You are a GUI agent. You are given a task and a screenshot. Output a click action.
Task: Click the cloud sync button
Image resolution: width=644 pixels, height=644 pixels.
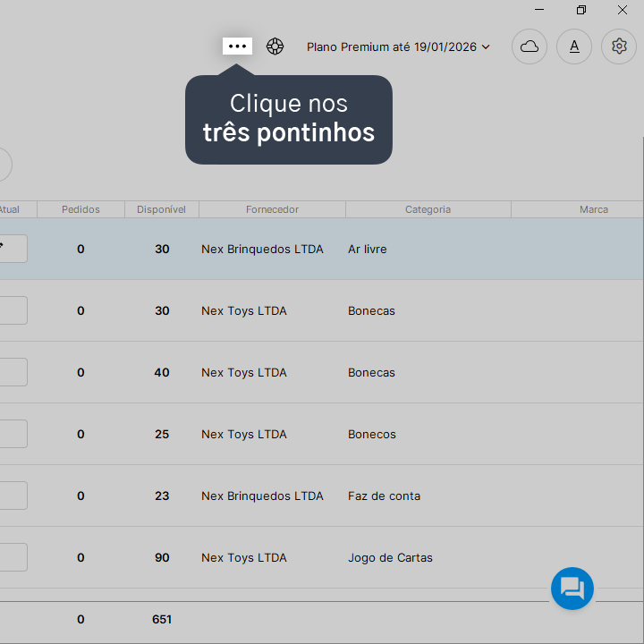(529, 47)
